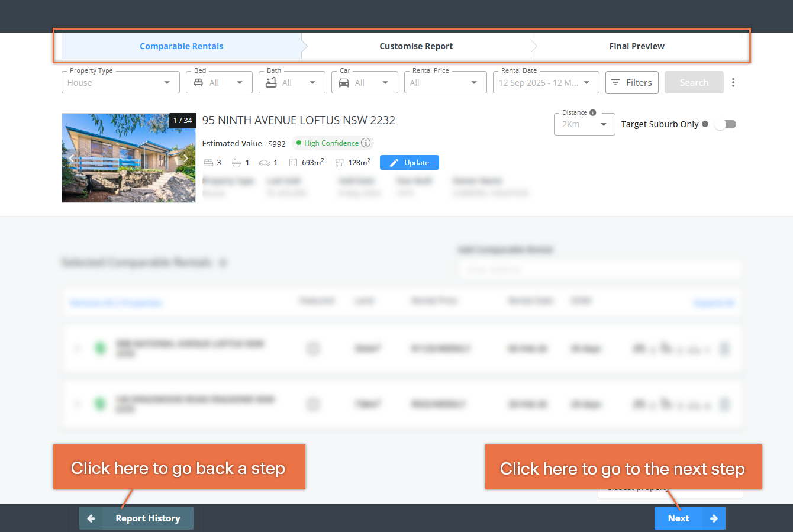This screenshot has height=532, width=793.
Task: Click the High Confidence info icon
Action: pos(366,143)
